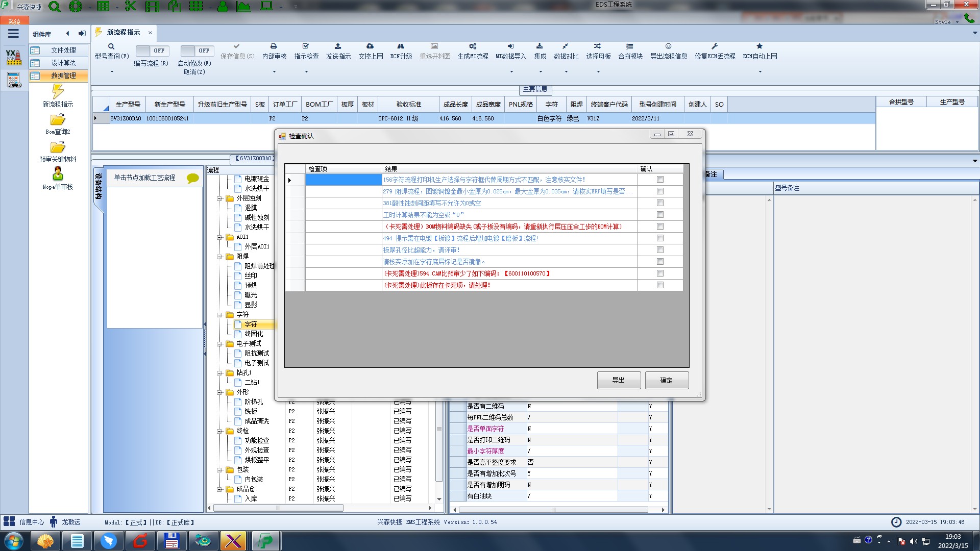Click the 导出 button
This screenshot has height=551, width=980.
[x=618, y=381]
